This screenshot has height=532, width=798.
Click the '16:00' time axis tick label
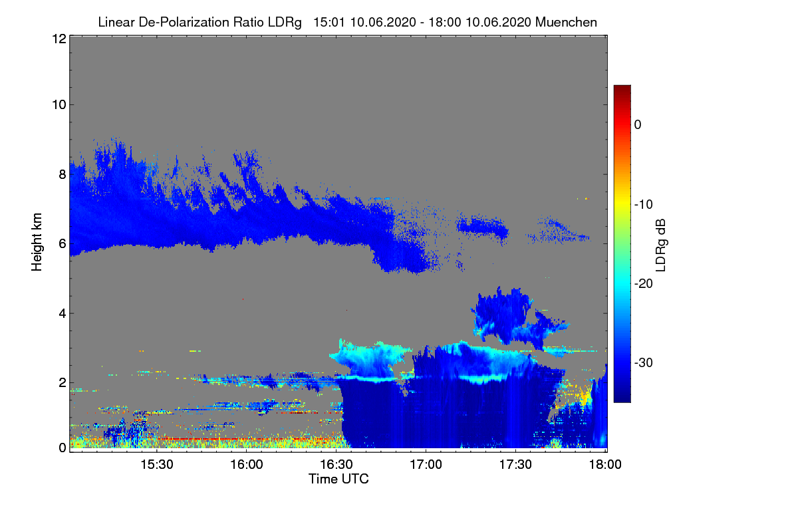coord(246,465)
